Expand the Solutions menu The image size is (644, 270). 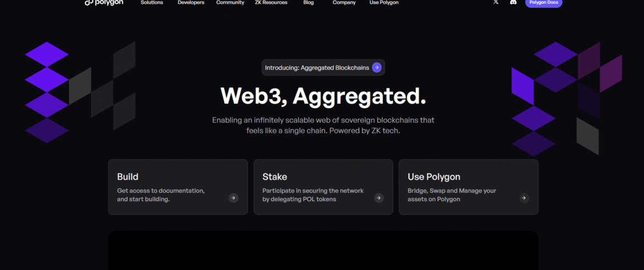[151, 2]
